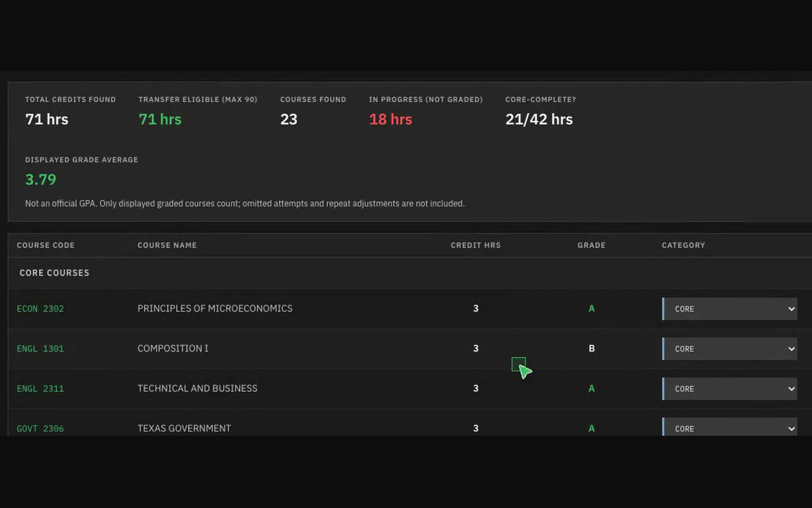Image resolution: width=812 pixels, height=508 pixels.
Task: Click the red 18 hrs in-progress value
Action: (x=390, y=119)
